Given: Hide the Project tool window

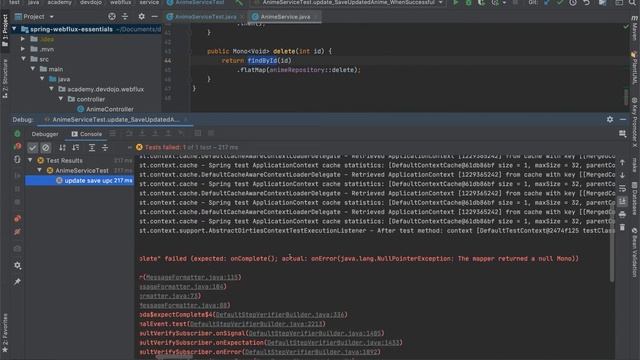Looking at the screenshot, I should (x=154, y=16).
